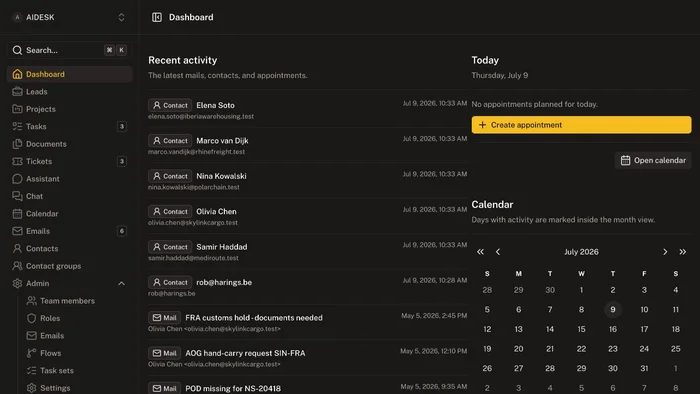Open the Olivia Chen contact entry
Viewport: 700px width, 394px height.
[x=308, y=216]
